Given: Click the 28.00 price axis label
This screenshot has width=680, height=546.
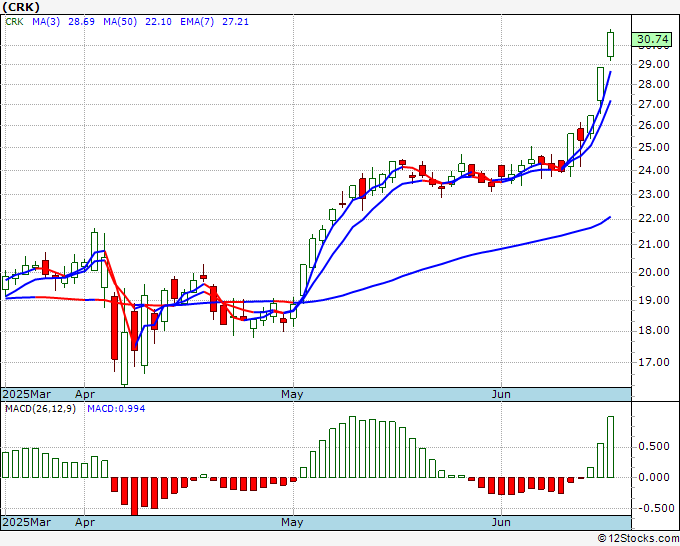Looking at the screenshot, I should tap(654, 84).
